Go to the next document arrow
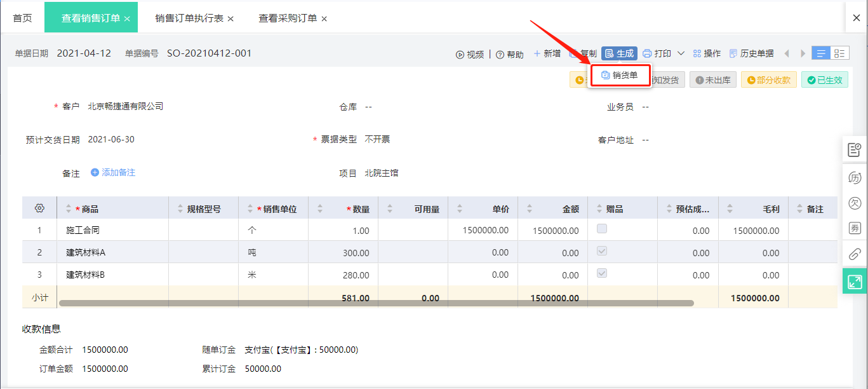The image size is (868, 389). click(x=803, y=53)
